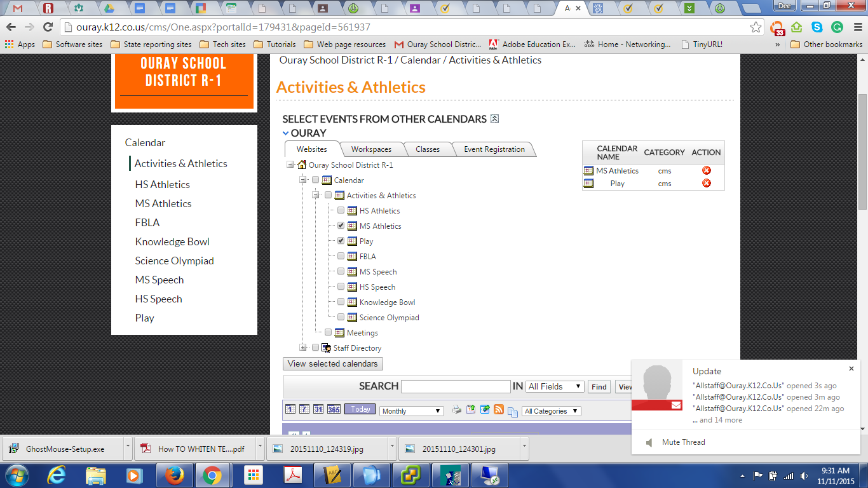Collapse the Calendar tree node

(x=303, y=180)
